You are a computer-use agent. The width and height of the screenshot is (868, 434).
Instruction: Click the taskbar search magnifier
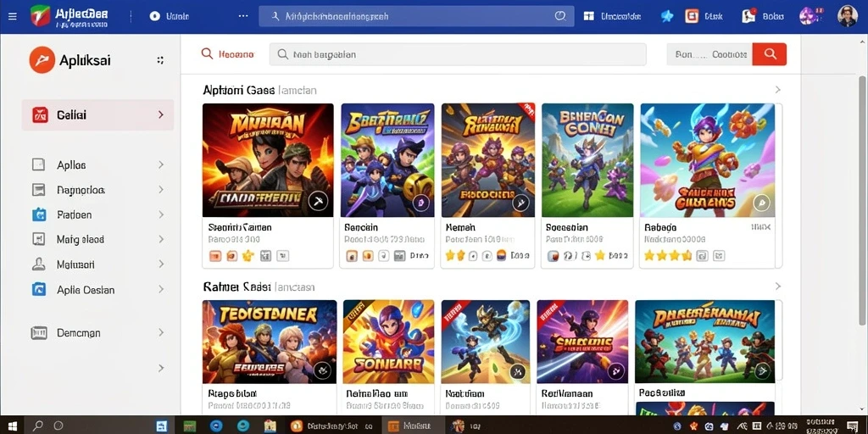(37, 426)
